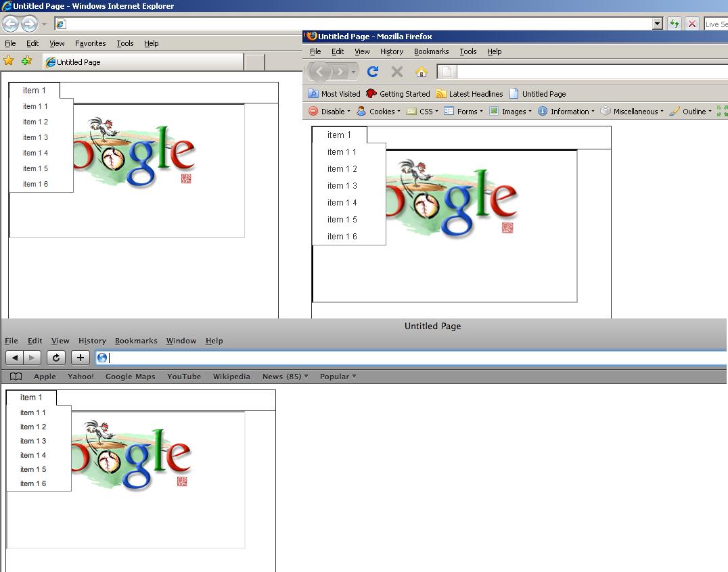Click Google doodle image in Firefox page
The height and width of the screenshot is (572, 728).
click(x=453, y=199)
